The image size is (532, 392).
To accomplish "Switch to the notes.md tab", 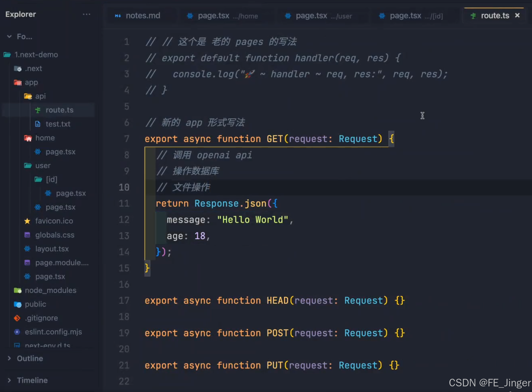I will 143,16.
